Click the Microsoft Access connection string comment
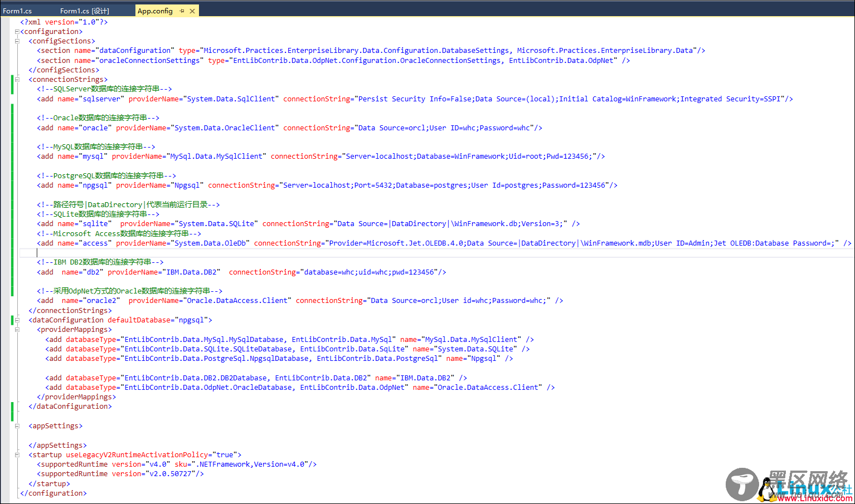This screenshot has height=504, width=855. tap(119, 234)
